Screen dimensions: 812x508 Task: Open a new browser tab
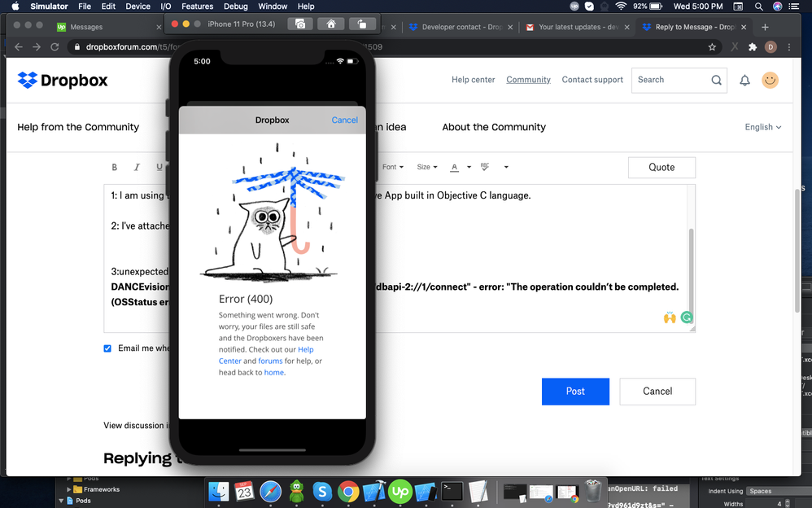[x=765, y=27]
